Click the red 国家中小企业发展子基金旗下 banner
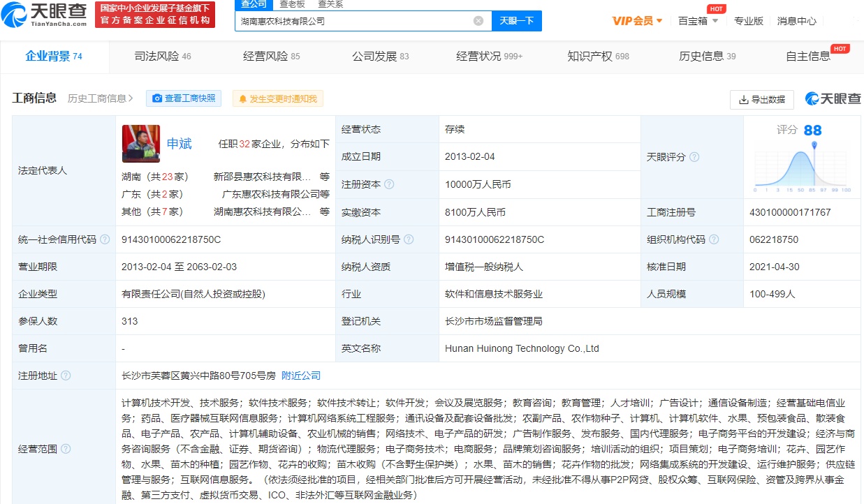 click(x=155, y=14)
